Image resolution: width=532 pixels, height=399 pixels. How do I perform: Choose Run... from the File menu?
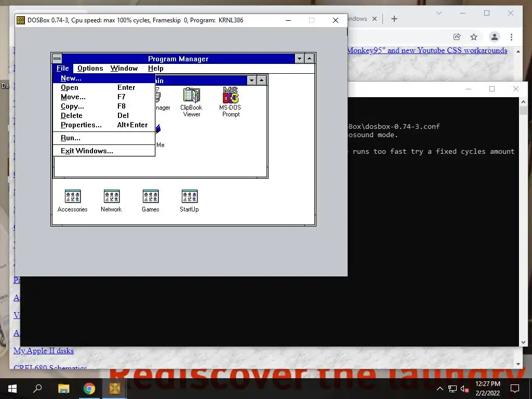click(104, 138)
